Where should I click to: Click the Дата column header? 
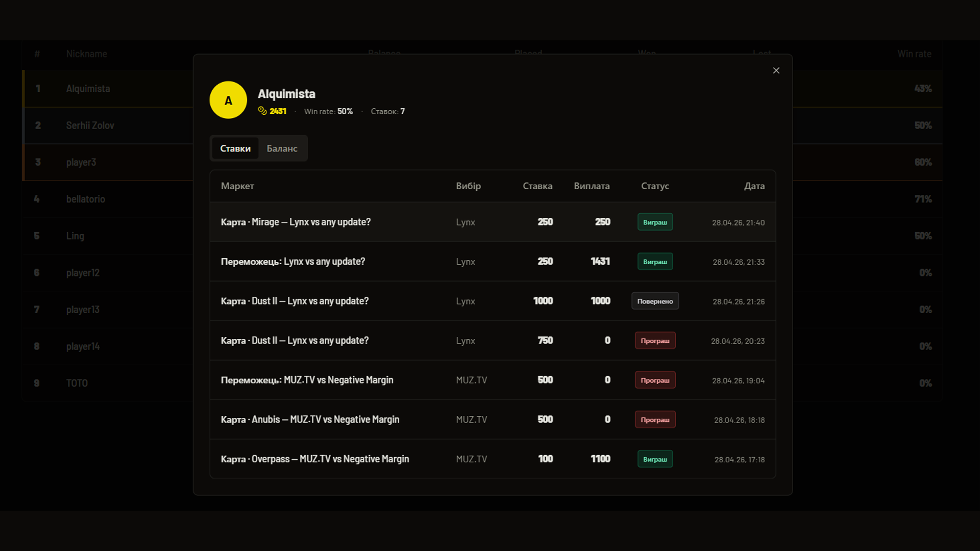[x=754, y=186]
